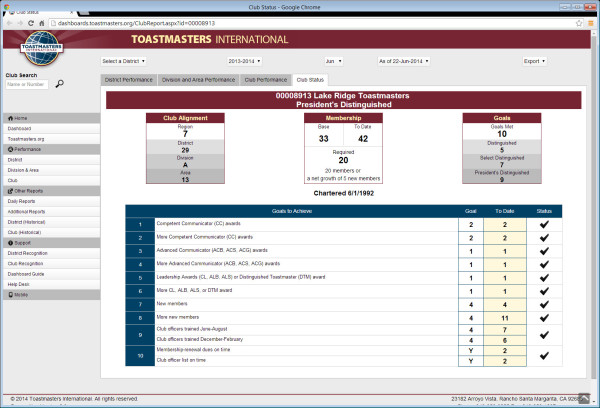Screen dimensions: 600x408
Task: Open the Toastmasters.org sidebar link
Action: coord(52,139)
